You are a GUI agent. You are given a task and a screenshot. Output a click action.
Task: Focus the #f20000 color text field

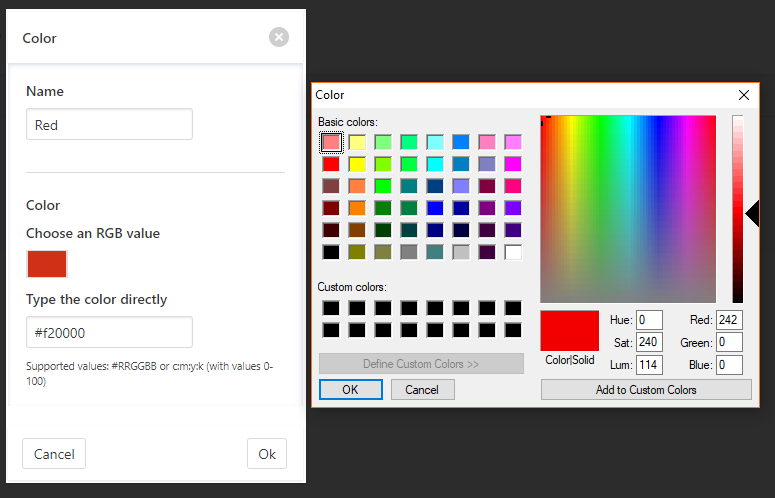click(109, 332)
